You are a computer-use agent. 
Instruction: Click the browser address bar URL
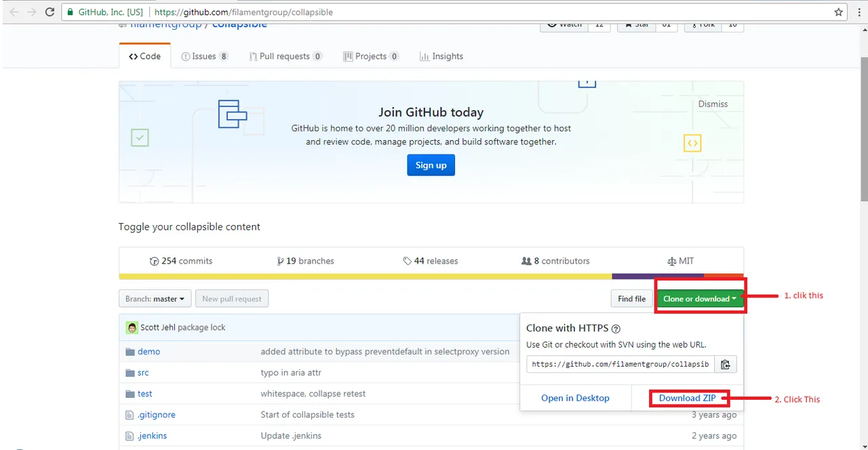click(x=243, y=12)
